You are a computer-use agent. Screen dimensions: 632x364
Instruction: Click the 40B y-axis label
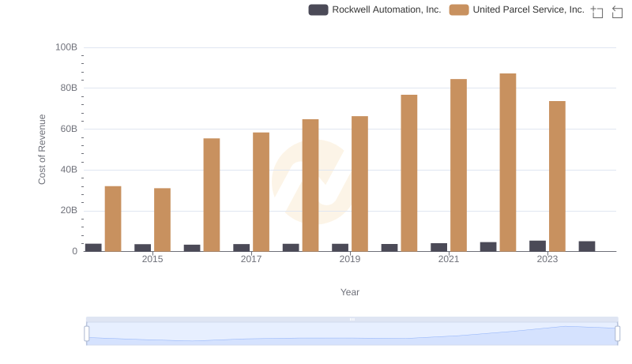coord(69,170)
